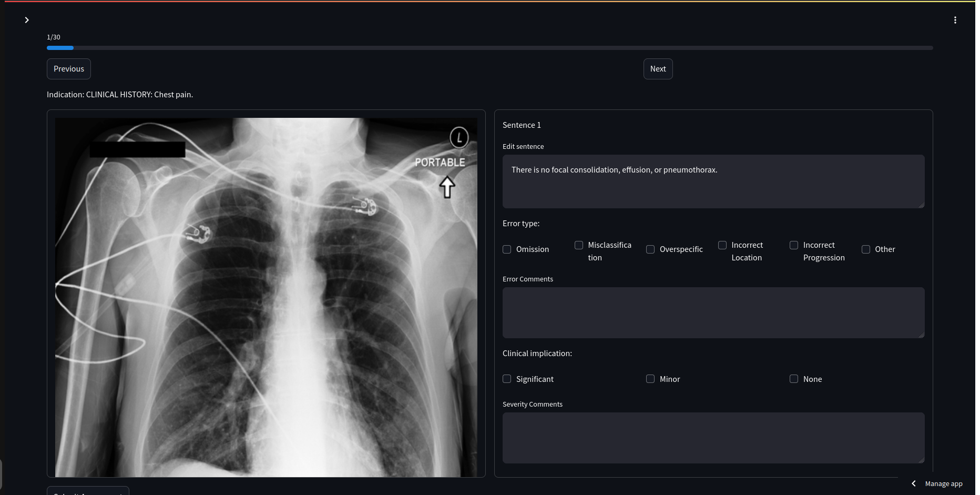Open the three-dot app menu
980x495 pixels.
[955, 20]
